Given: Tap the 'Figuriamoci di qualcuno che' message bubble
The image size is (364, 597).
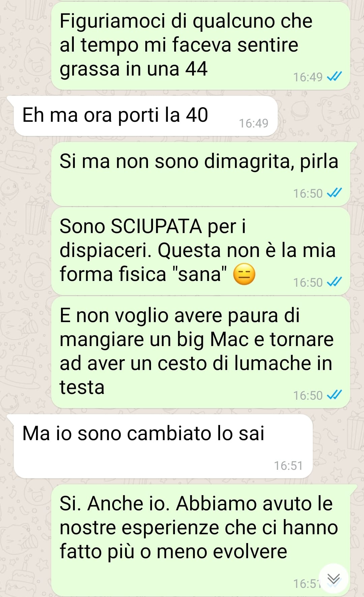Looking at the screenshot, I should [x=201, y=46].
